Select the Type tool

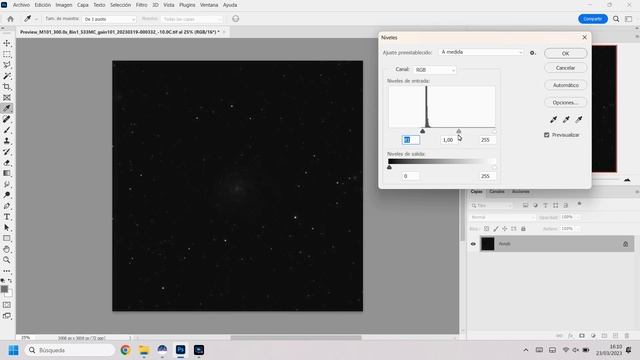click(7, 217)
